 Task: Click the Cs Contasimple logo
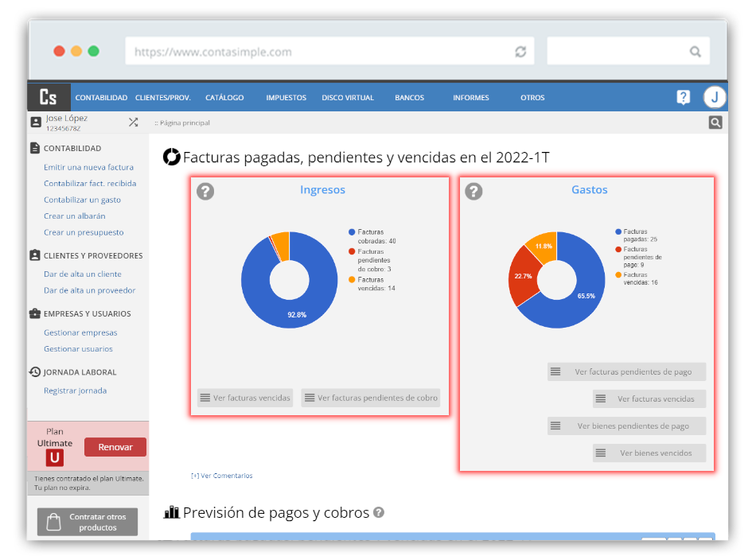[49, 97]
